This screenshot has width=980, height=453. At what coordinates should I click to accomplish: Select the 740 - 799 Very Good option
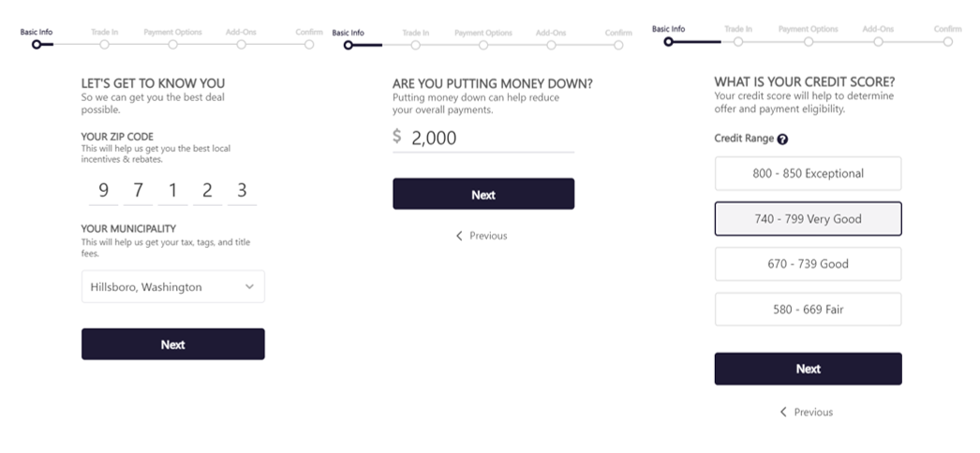tap(808, 219)
